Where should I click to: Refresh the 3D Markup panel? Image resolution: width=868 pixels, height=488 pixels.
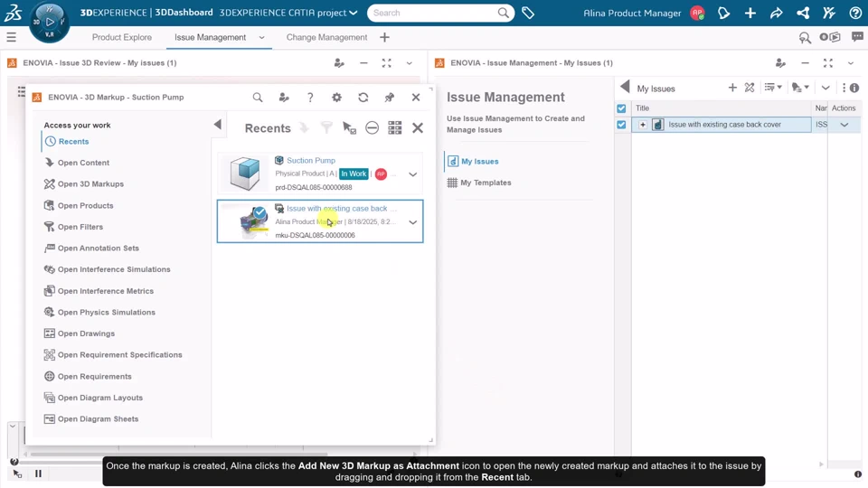click(x=363, y=98)
